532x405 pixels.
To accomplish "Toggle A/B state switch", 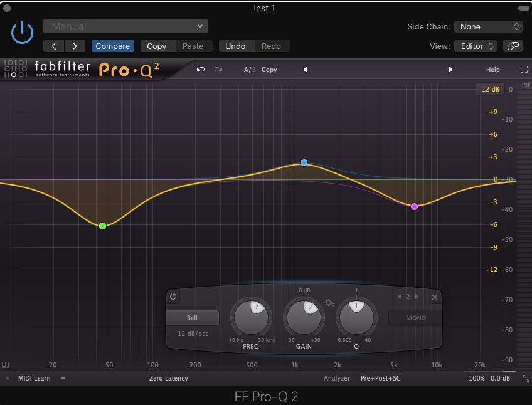I will click(x=250, y=70).
